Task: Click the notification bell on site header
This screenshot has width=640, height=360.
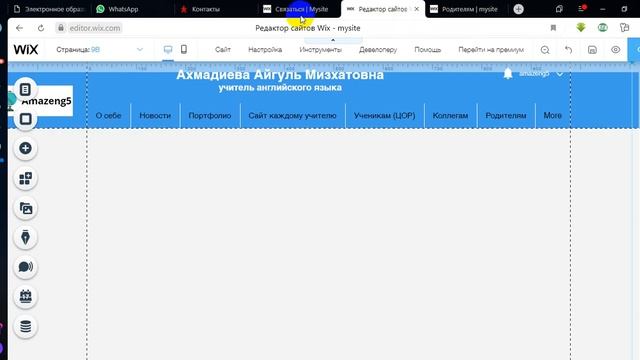Action: (508, 73)
